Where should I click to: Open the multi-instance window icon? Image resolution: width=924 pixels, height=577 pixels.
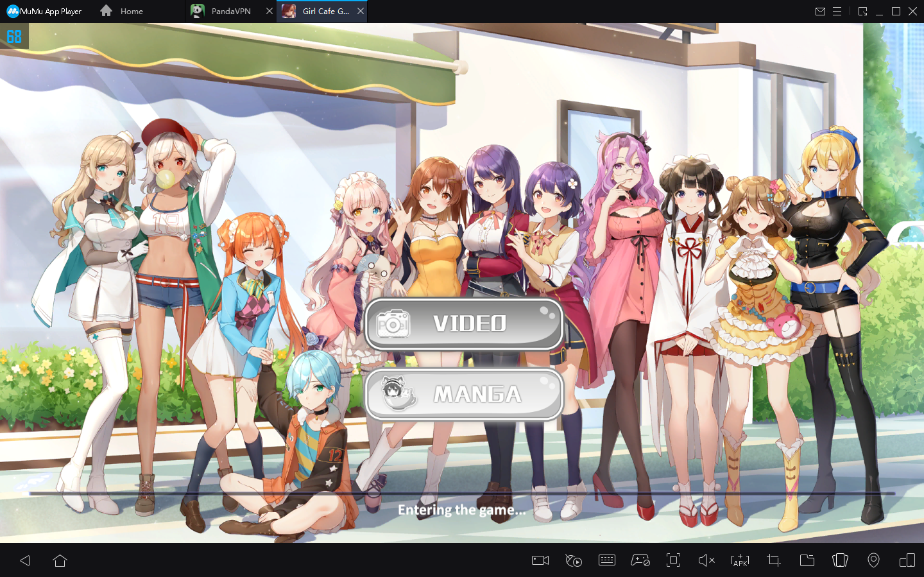(x=907, y=560)
